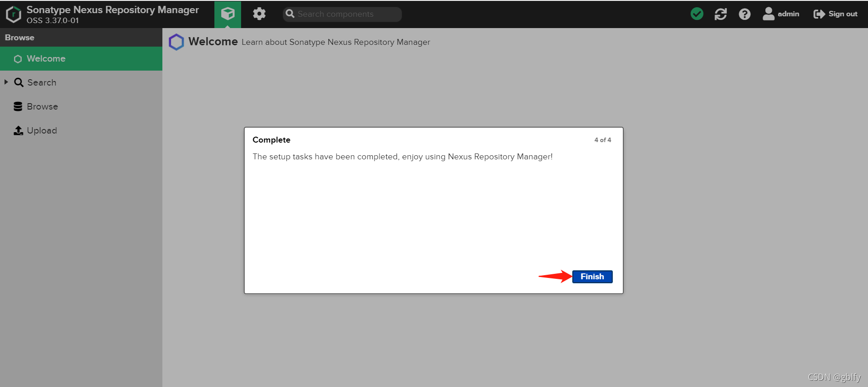The image size is (868, 387).
Task: Click the Welcome page heading
Action: tap(213, 41)
